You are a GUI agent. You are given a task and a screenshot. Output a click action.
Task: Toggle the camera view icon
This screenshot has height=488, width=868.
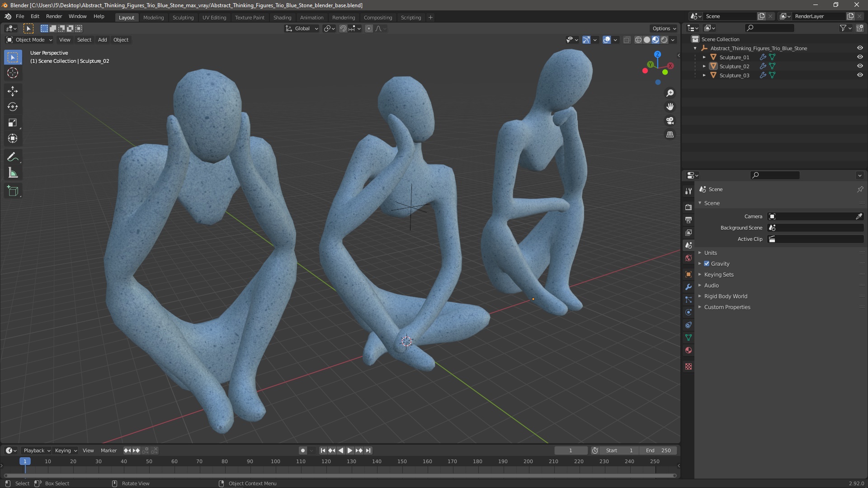coord(670,121)
